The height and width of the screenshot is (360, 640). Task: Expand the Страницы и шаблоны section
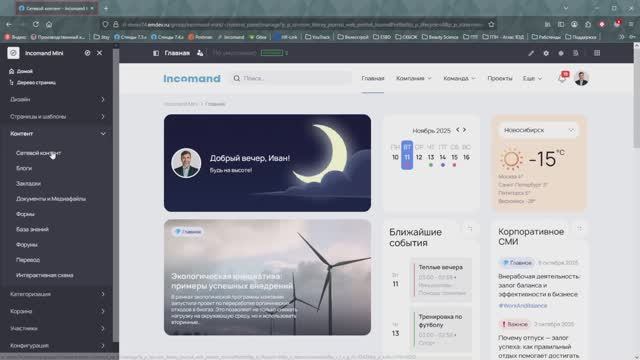57,117
